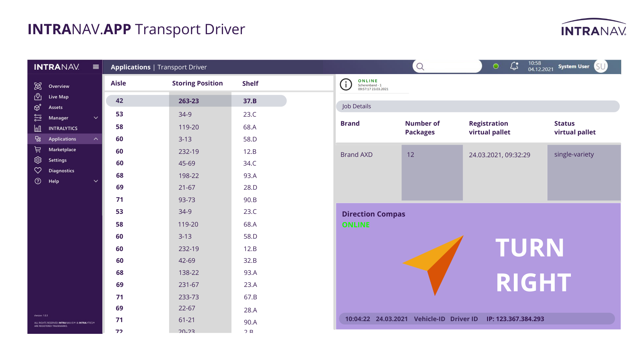The width and height of the screenshot is (644, 362).
Task: Click the Job Details header bar
Action: [478, 106]
